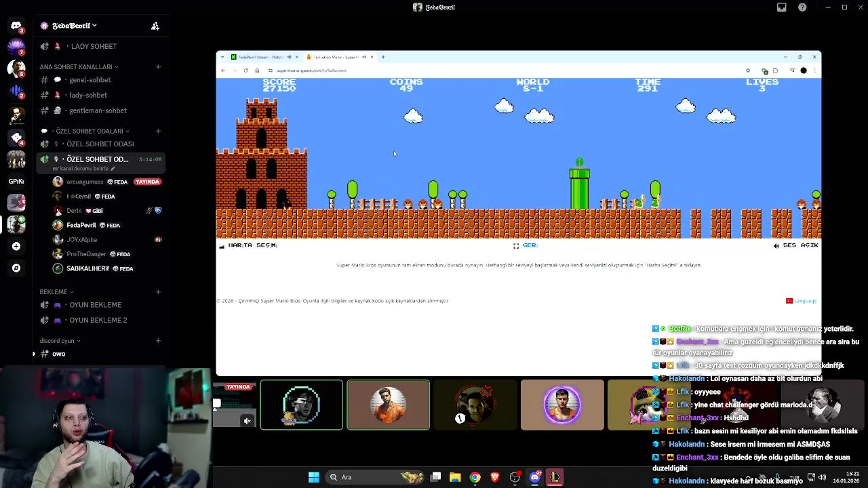Bookmark this page with star icon
This screenshot has height=488, width=868.
tap(748, 70)
